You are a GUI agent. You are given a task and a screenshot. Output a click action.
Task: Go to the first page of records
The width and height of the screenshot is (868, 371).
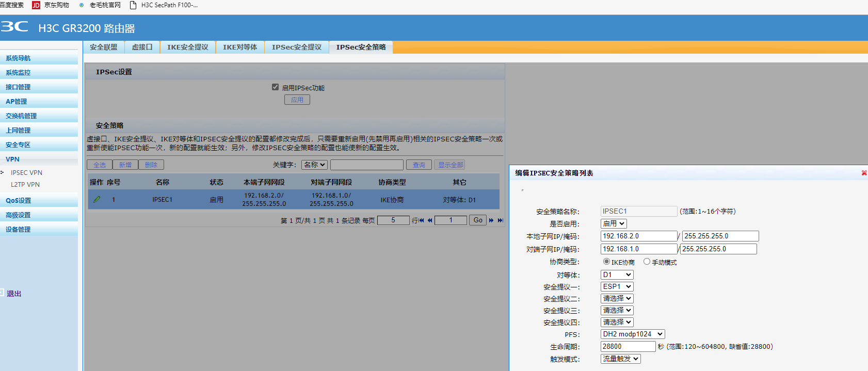click(x=421, y=220)
